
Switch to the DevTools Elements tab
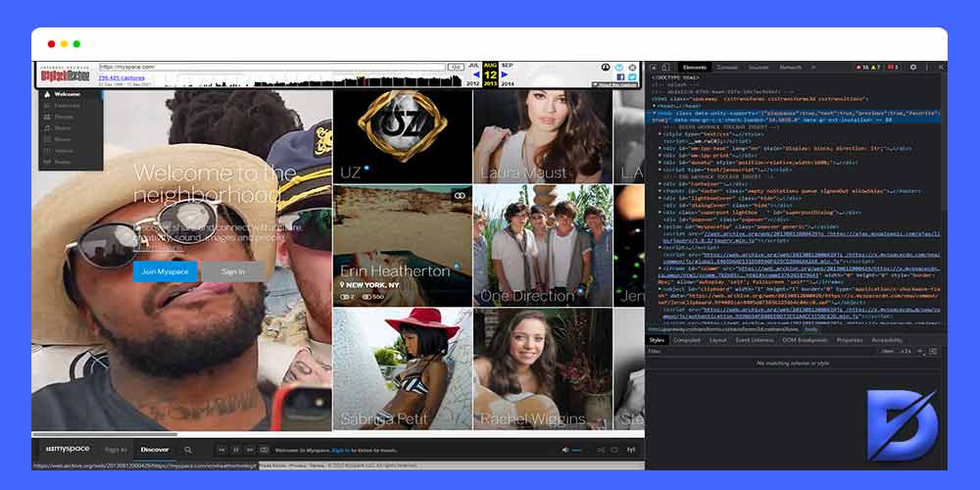[695, 67]
